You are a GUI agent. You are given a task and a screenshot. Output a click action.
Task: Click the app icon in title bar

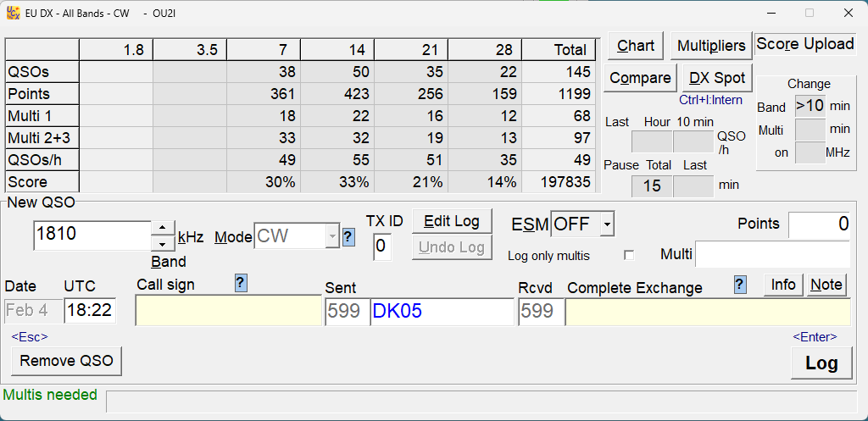coord(13,13)
